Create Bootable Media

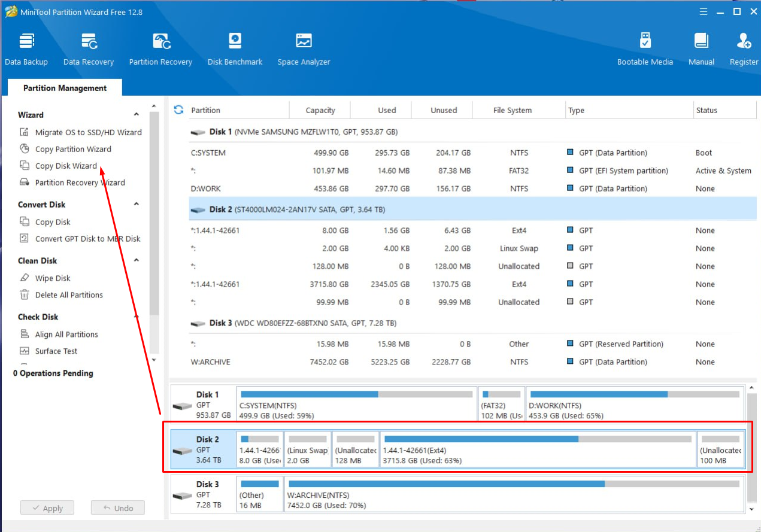pos(645,49)
